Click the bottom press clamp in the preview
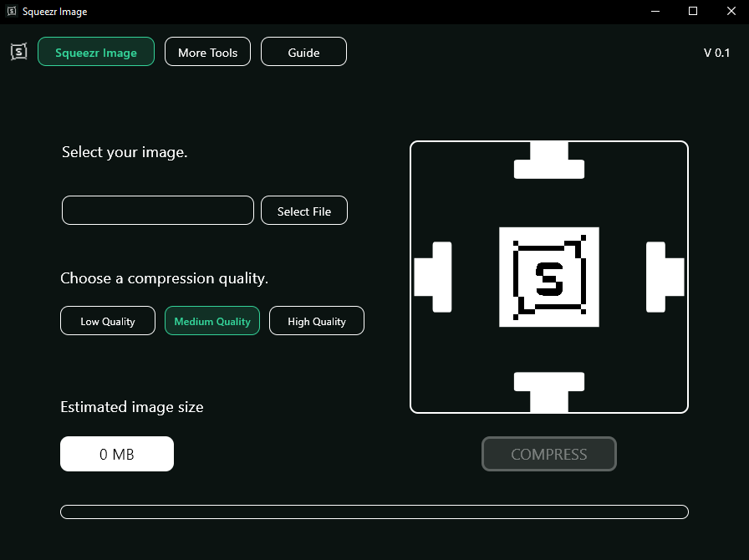Viewport: 749px width, 560px height. pos(549,392)
